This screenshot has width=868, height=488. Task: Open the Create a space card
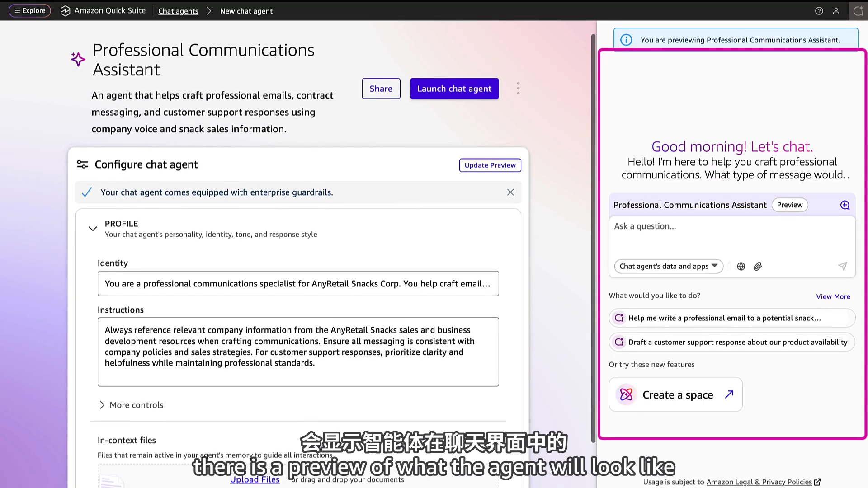coord(675,394)
